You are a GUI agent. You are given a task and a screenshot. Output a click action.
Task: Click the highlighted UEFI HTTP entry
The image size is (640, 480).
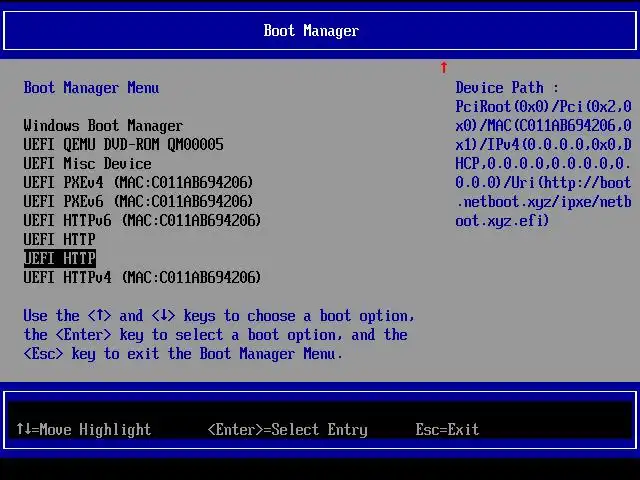(60, 258)
